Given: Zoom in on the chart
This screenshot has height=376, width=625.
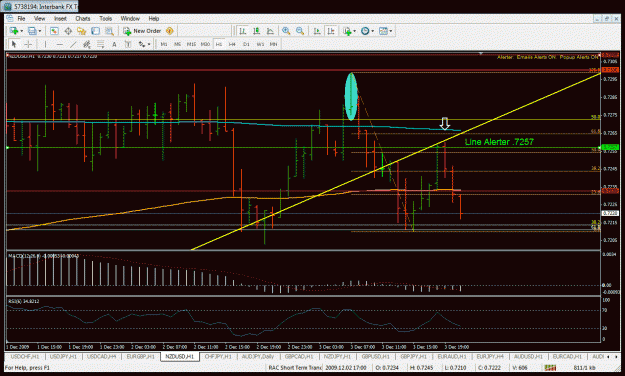Looking at the screenshot, I should pyautogui.click(x=286, y=31).
